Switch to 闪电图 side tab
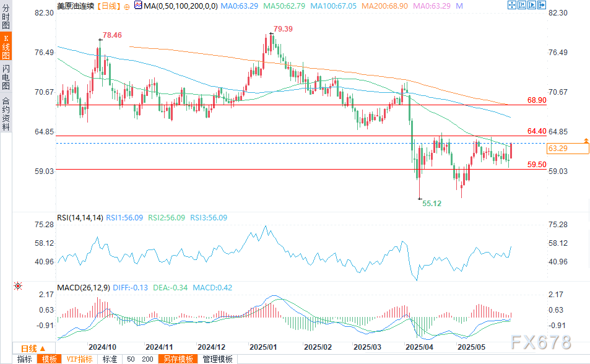590x364 pixels. (6, 77)
